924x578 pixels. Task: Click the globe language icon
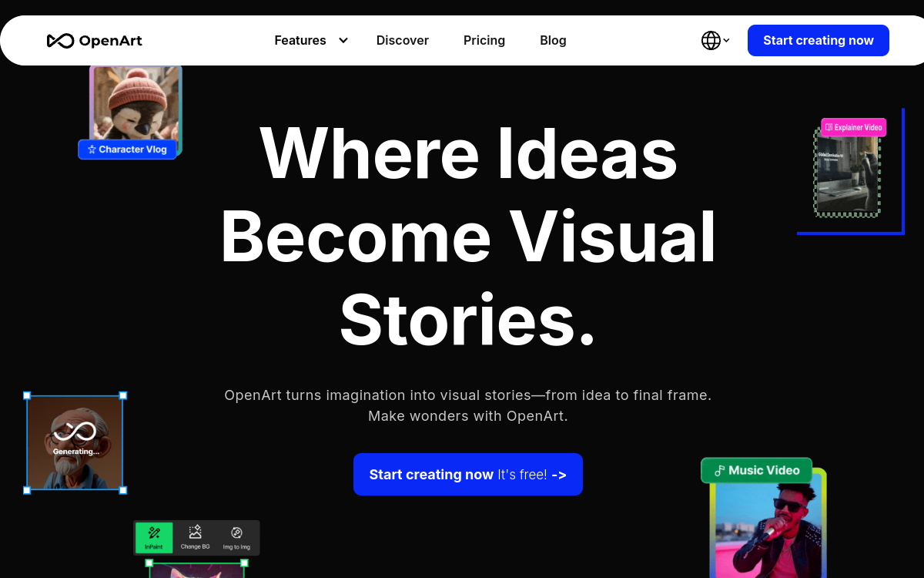click(709, 40)
